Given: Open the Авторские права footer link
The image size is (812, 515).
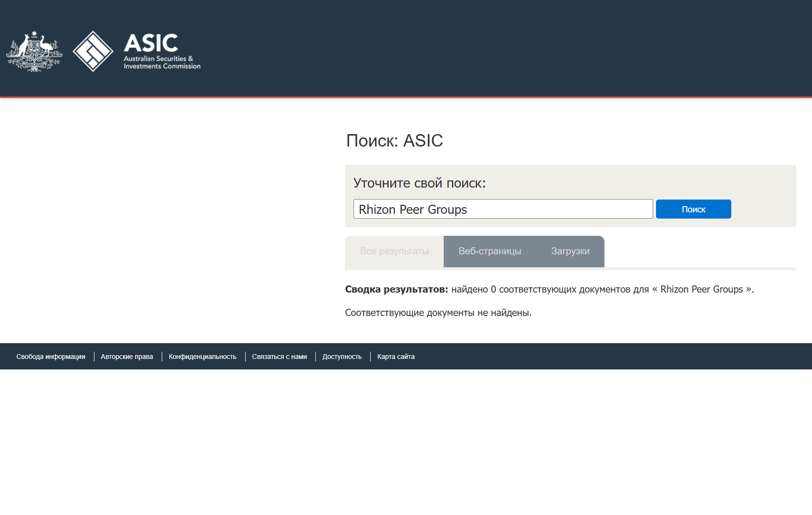Looking at the screenshot, I should click(127, 357).
